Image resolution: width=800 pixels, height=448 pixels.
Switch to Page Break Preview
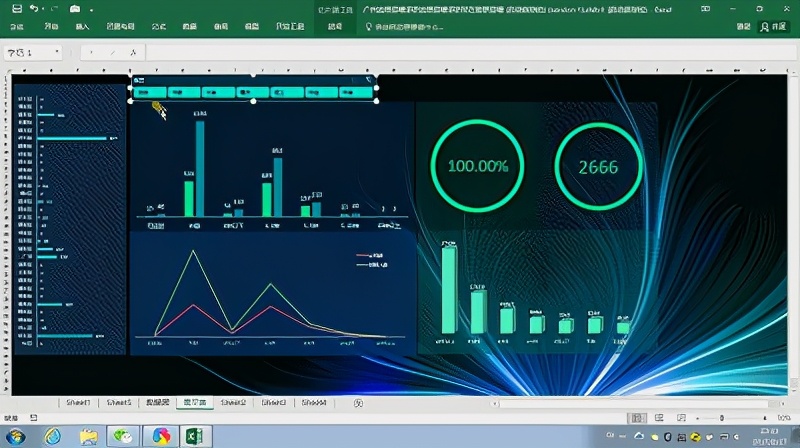681,418
